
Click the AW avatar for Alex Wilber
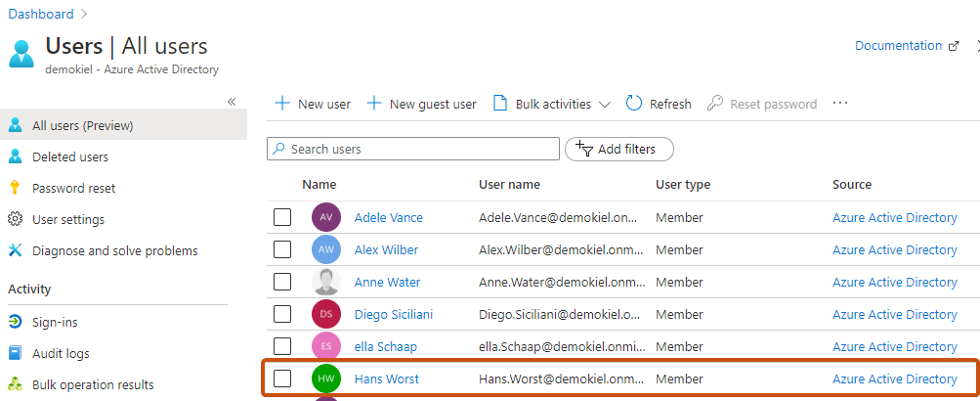click(x=326, y=249)
